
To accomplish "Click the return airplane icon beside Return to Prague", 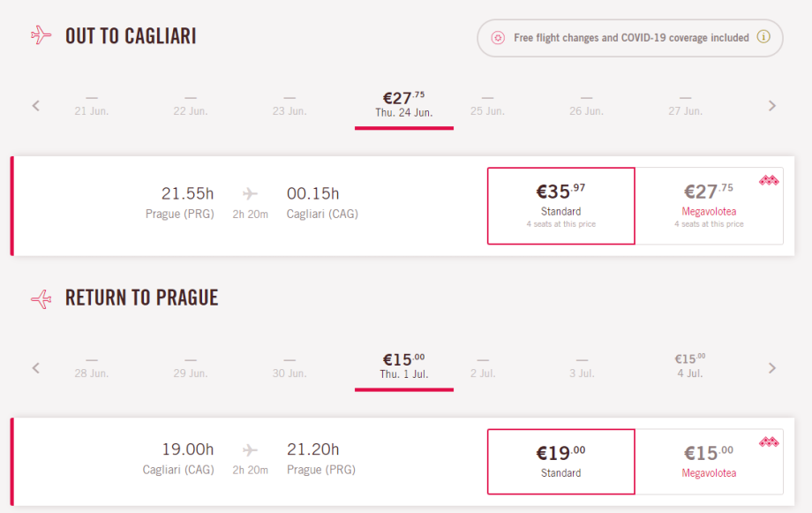I will 41,298.
